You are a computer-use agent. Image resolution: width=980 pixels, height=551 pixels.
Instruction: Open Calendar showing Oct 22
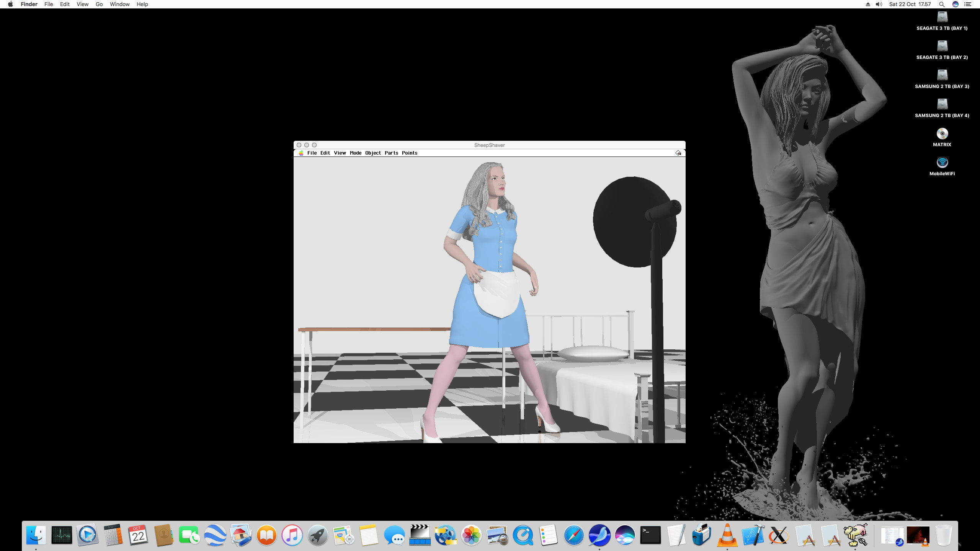(138, 535)
